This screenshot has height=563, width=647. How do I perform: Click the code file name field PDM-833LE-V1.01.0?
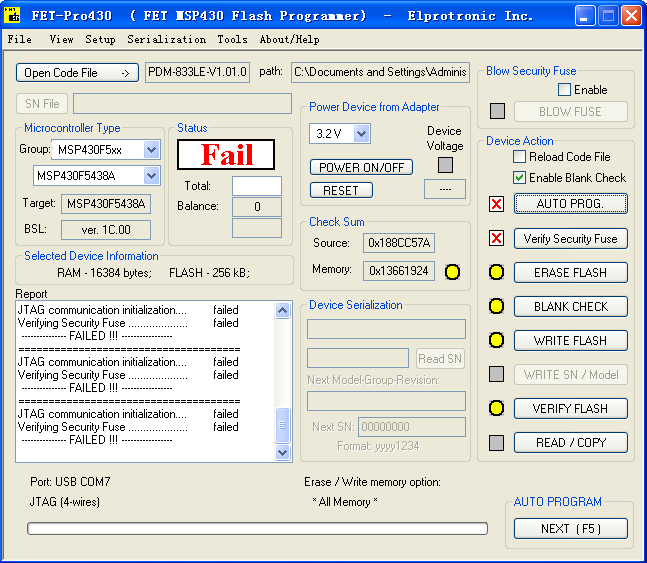pyautogui.click(x=197, y=72)
